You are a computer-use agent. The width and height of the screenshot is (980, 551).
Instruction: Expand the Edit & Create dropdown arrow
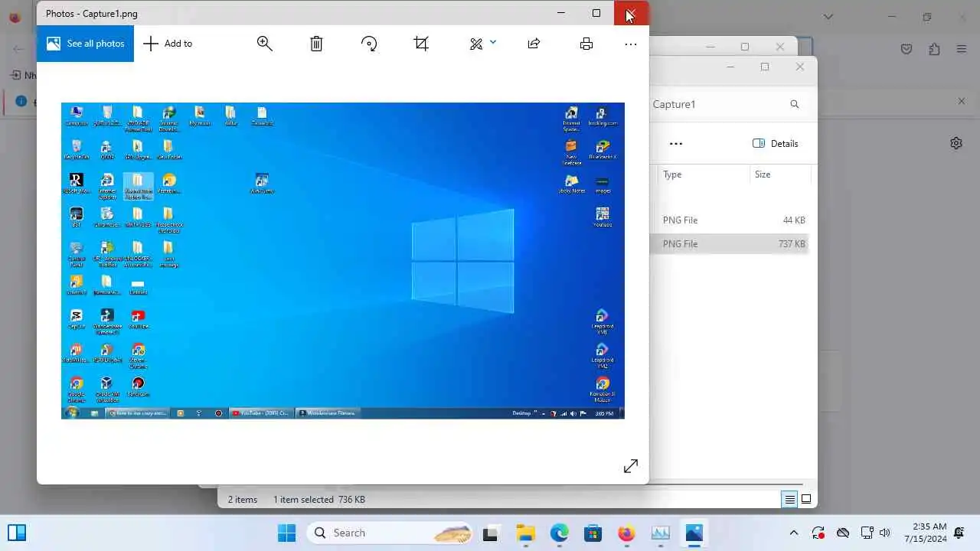tap(492, 42)
